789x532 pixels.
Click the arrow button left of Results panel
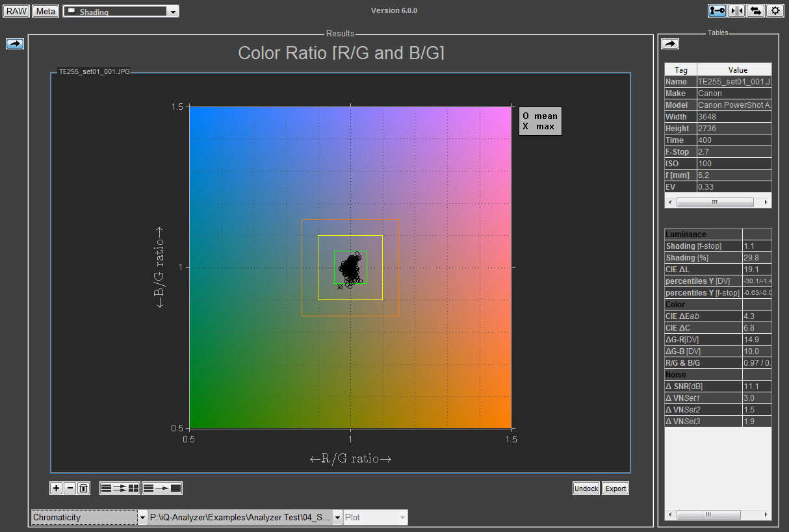(15, 44)
